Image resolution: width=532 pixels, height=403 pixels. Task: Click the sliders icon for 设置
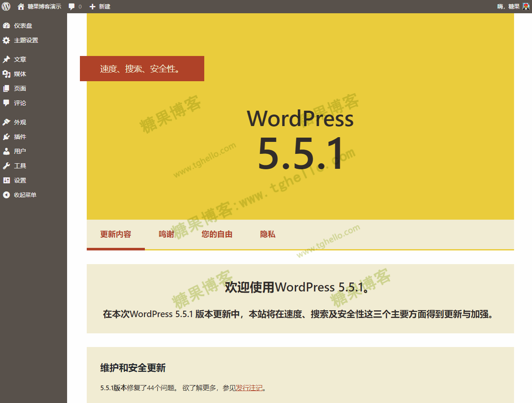6,180
